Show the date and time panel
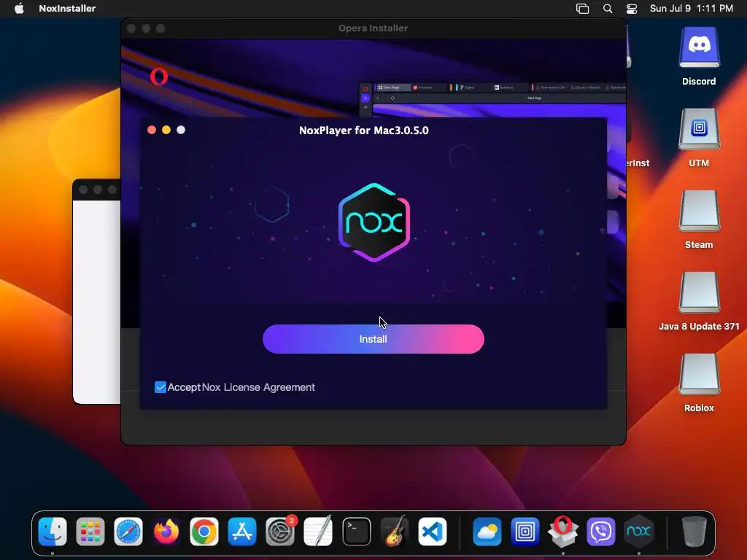The width and height of the screenshot is (747, 560). click(692, 8)
